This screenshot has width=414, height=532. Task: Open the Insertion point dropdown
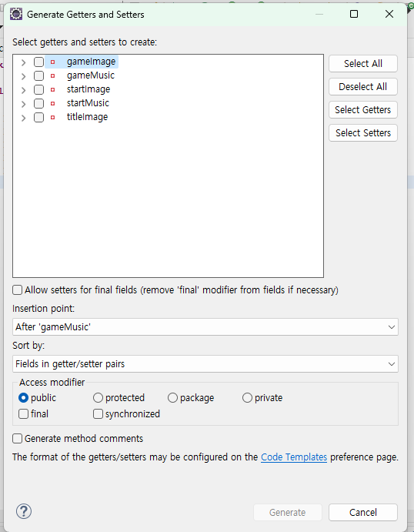205,326
